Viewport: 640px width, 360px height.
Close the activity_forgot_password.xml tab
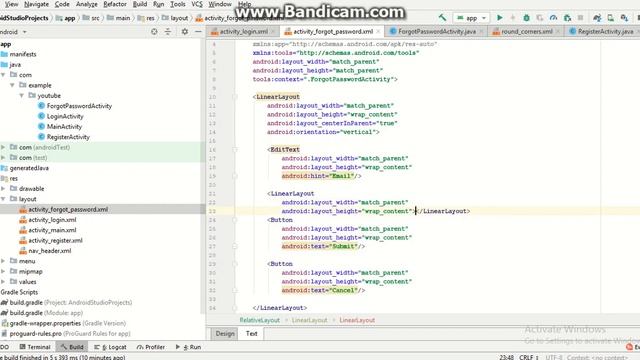click(378, 31)
